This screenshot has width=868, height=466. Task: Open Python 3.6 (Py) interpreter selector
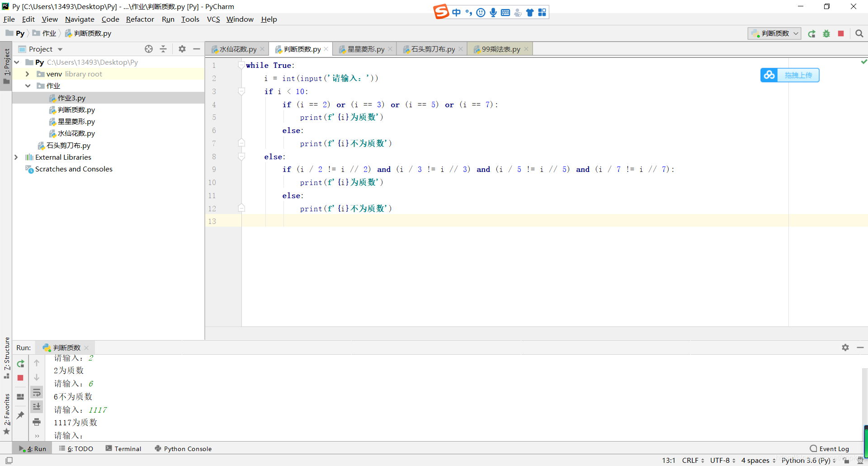click(x=808, y=460)
